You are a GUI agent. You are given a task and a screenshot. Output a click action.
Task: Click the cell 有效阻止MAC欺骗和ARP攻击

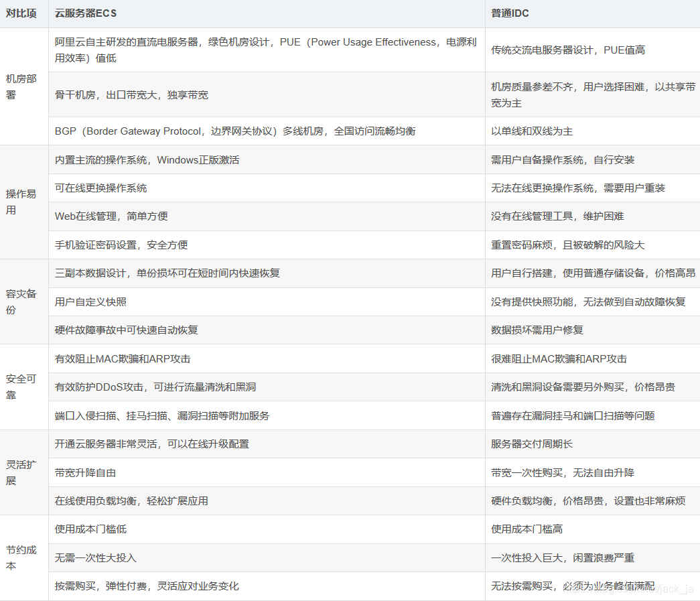coord(267,359)
